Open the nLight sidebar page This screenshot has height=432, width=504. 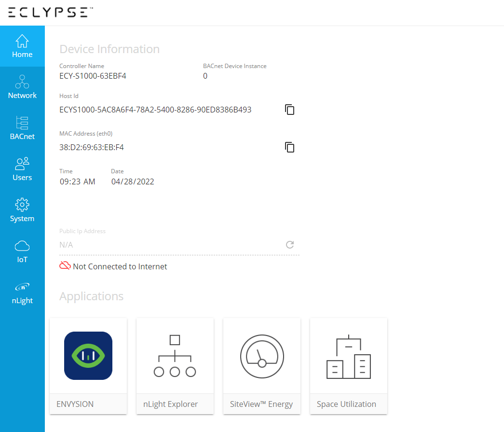click(x=22, y=293)
